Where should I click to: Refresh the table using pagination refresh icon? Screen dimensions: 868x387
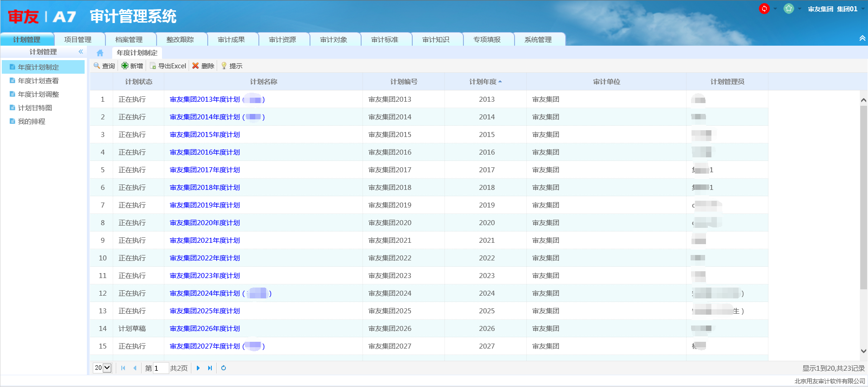click(224, 368)
